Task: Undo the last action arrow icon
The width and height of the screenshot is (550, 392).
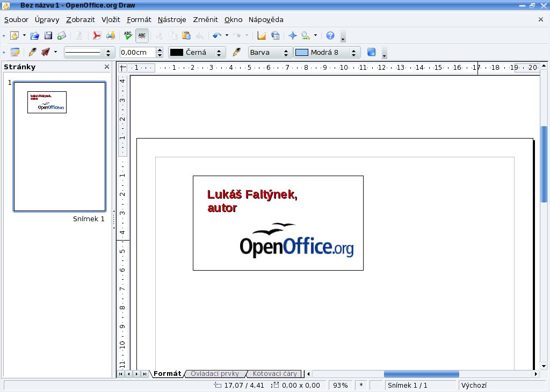Action: pyautogui.click(x=217, y=35)
